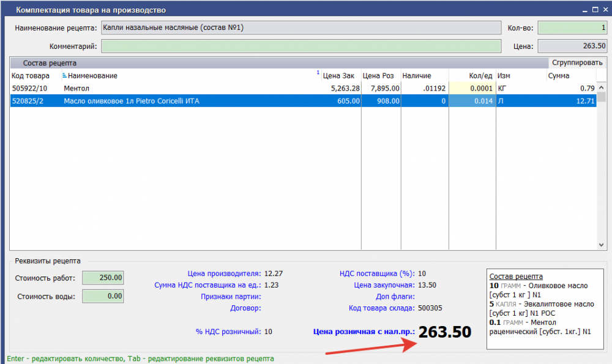
Task: Click the Оливковое масло ingredient line
Action: pyautogui.click(x=539, y=290)
